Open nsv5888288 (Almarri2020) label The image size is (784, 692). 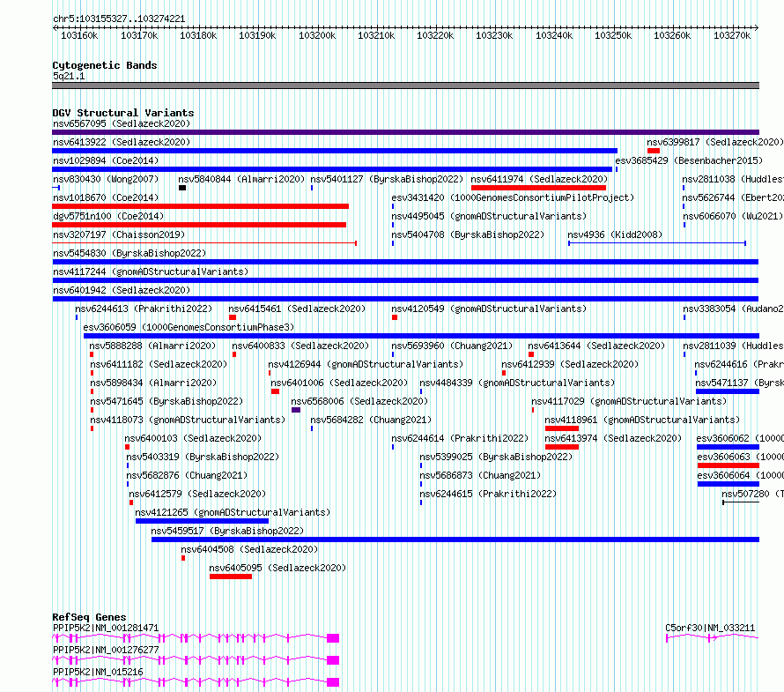tap(152, 346)
